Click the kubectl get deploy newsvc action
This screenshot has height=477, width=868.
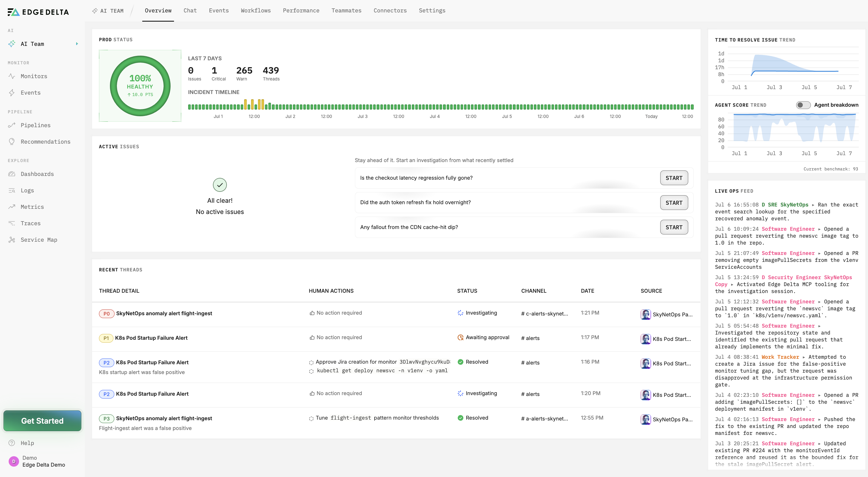point(382,371)
